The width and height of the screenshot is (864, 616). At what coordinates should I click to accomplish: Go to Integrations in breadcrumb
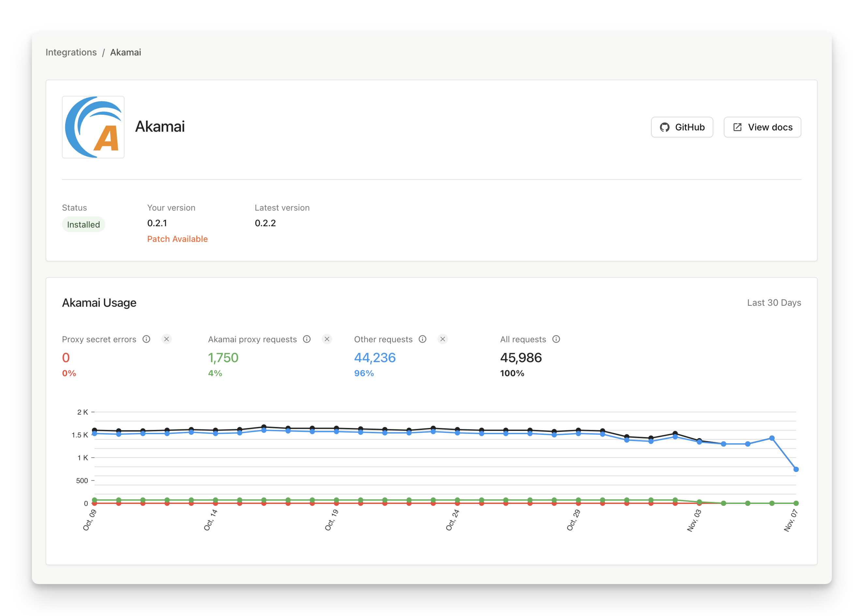click(x=71, y=52)
